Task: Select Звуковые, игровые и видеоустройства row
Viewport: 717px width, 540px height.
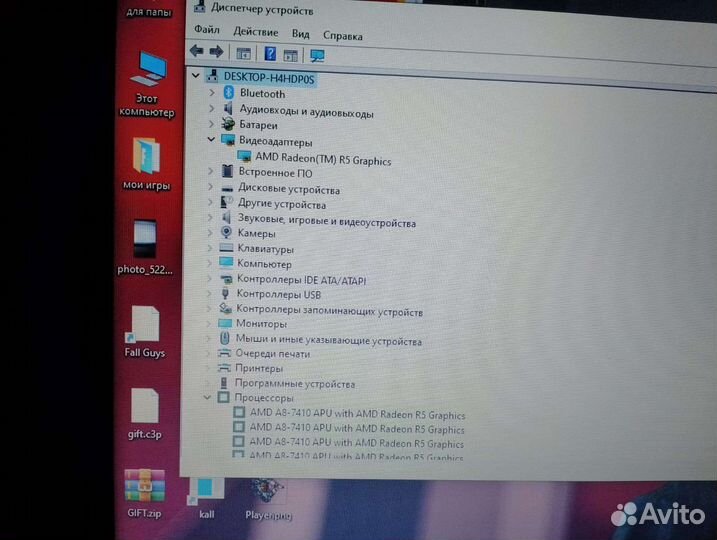Action: pyautogui.click(x=326, y=220)
